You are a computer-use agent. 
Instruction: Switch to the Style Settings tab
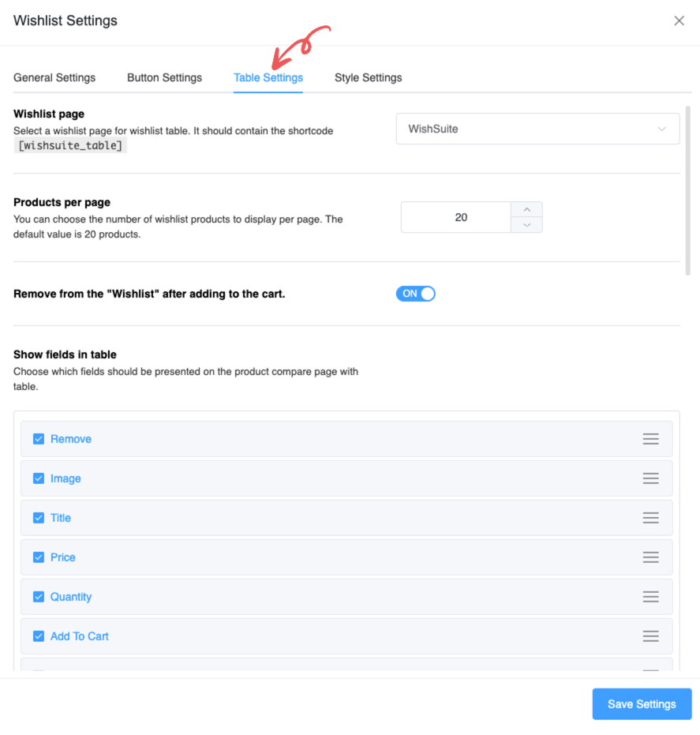coord(368,77)
